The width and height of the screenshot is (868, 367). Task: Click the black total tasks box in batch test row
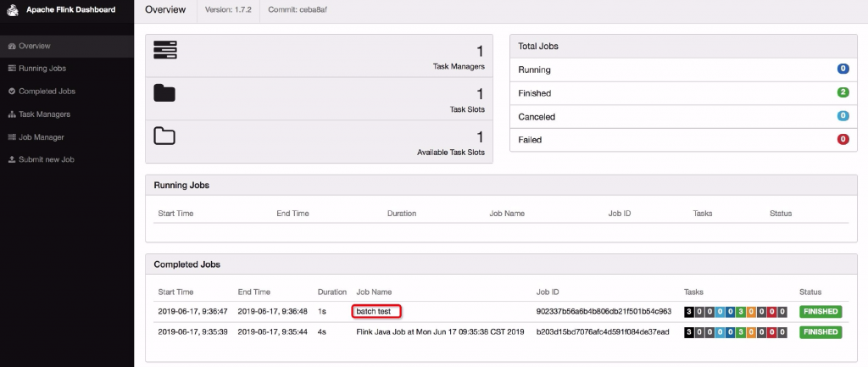tap(689, 312)
